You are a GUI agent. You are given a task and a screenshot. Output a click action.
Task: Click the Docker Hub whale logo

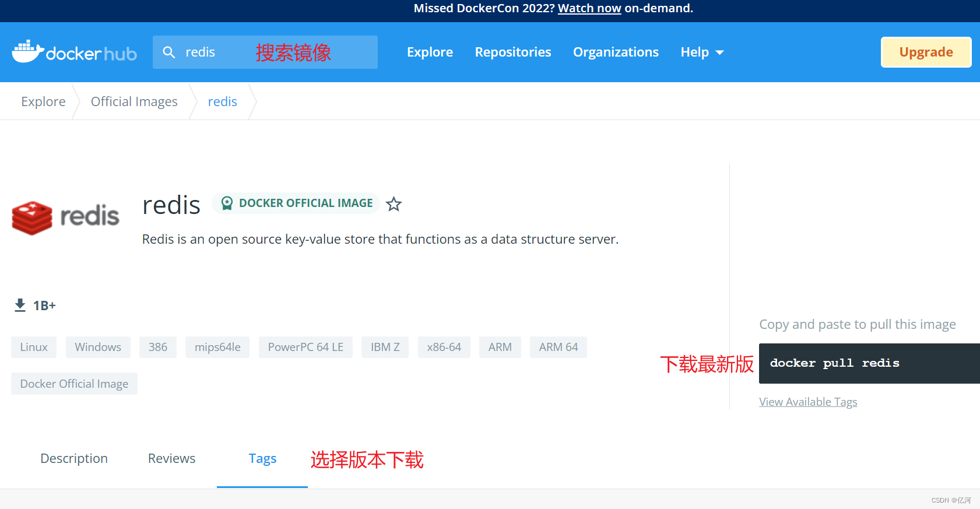tap(74, 52)
